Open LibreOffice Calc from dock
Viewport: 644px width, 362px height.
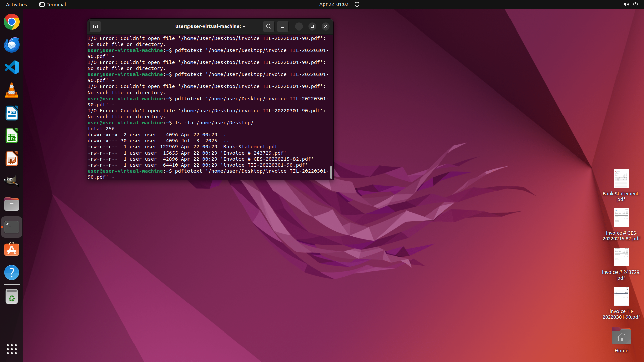pos(12,136)
